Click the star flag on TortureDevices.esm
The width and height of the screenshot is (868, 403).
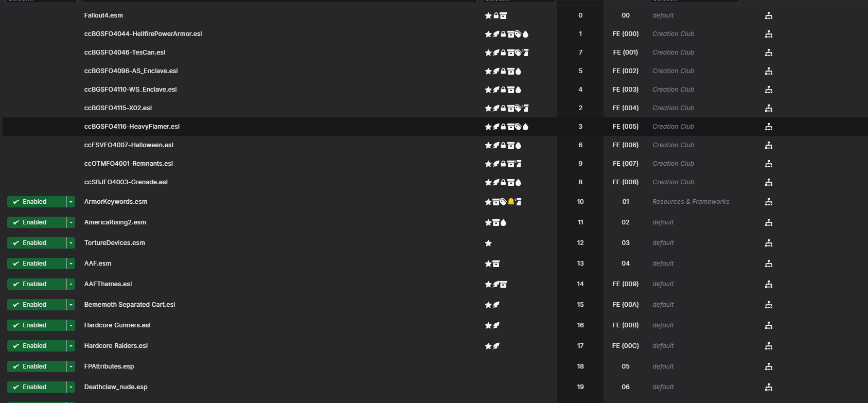coord(488,243)
